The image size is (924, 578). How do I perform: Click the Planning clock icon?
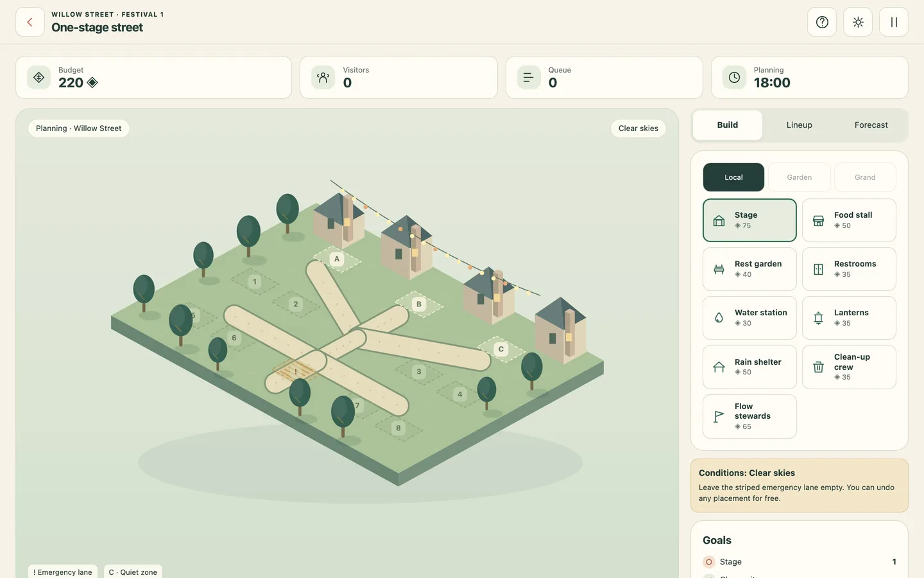pos(734,77)
